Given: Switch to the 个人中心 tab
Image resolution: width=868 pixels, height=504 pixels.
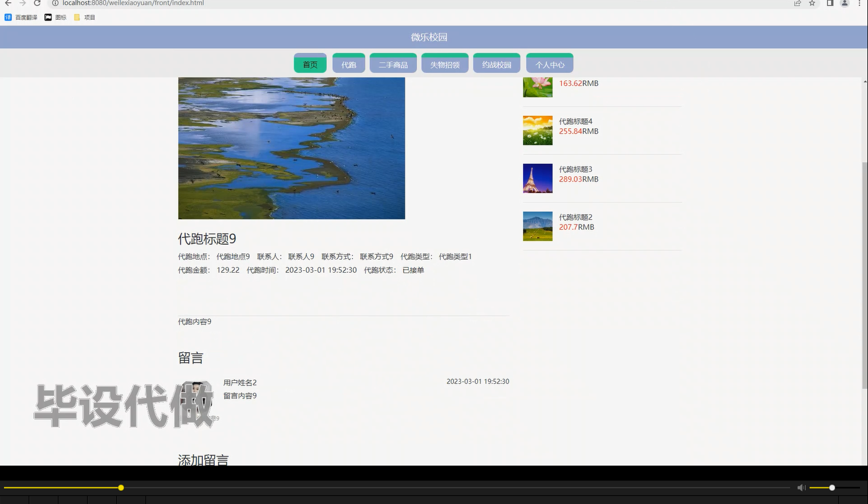Looking at the screenshot, I should click(549, 64).
